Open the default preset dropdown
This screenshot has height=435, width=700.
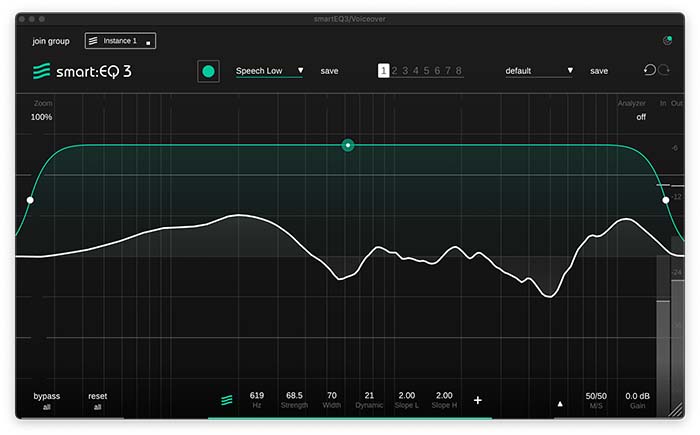tap(539, 71)
